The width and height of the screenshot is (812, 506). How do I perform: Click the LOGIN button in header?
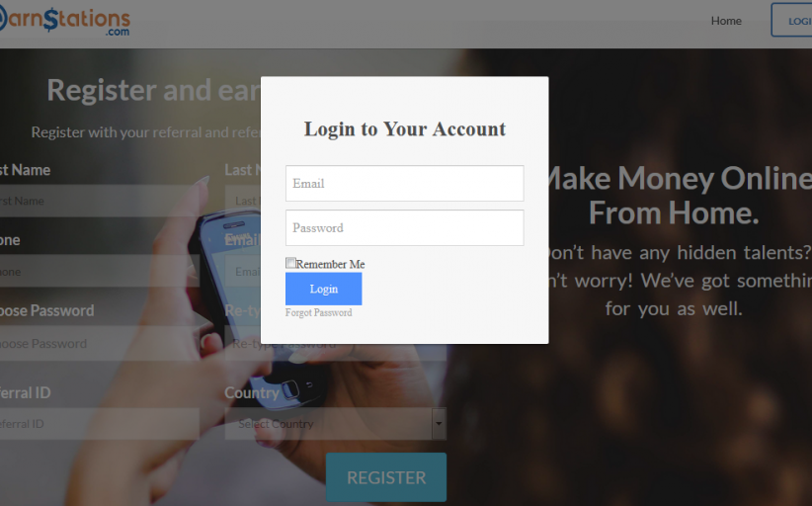click(791, 20)
